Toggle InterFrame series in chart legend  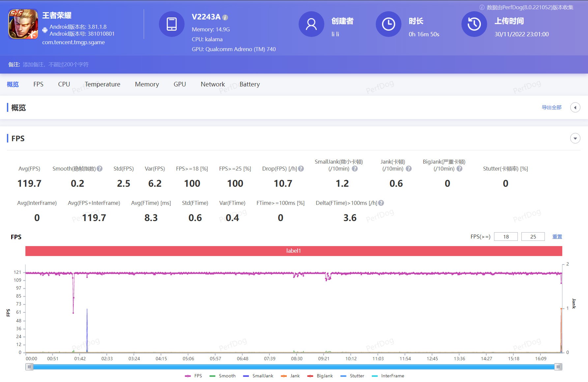tap(388, 376)
